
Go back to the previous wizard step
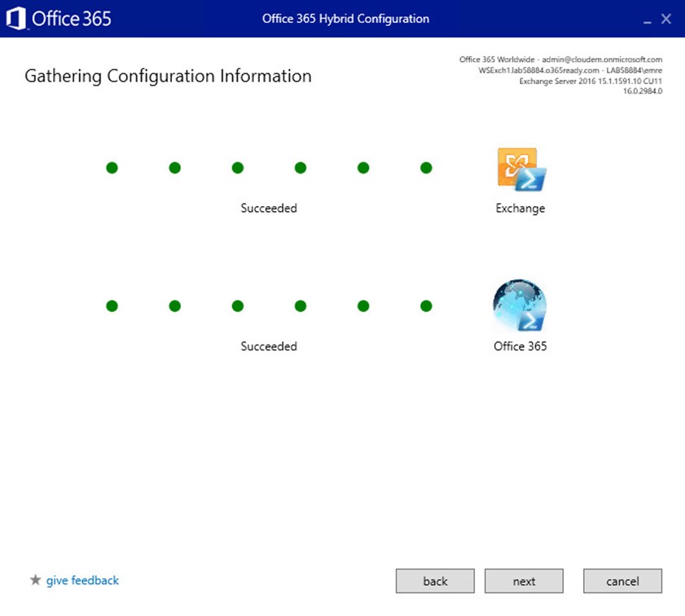[x=435, y=581]
